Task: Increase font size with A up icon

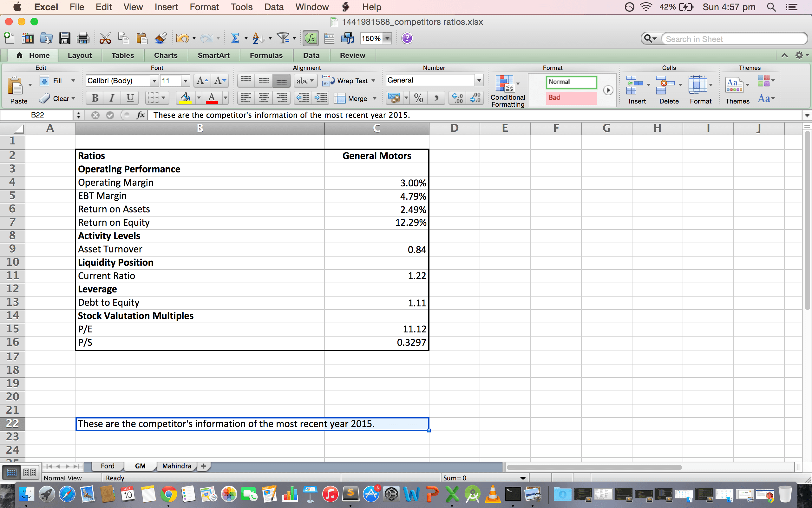Action: pos(202,81)
